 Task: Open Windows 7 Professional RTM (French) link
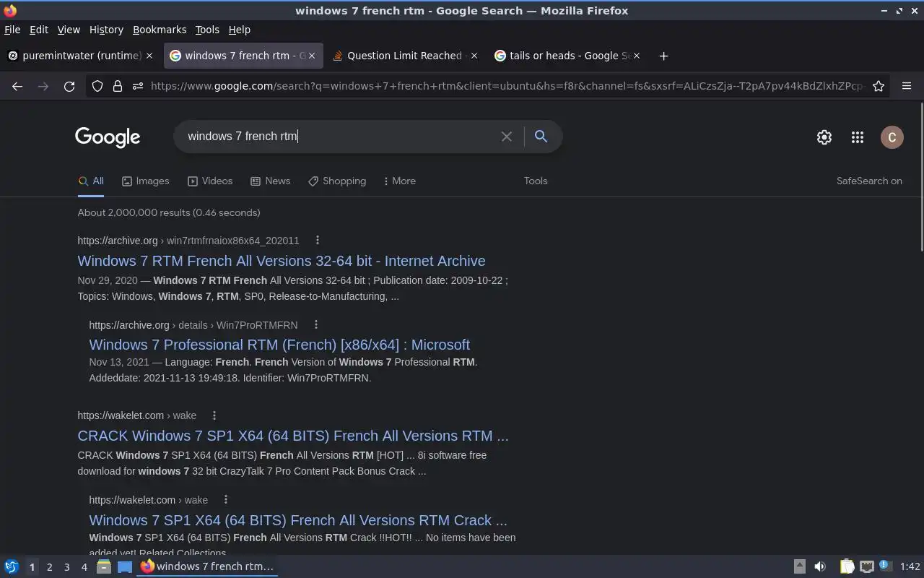[279, 345]
